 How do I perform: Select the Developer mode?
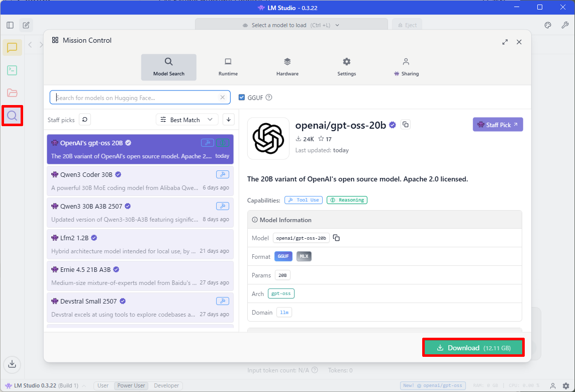(x=166, y=386)
